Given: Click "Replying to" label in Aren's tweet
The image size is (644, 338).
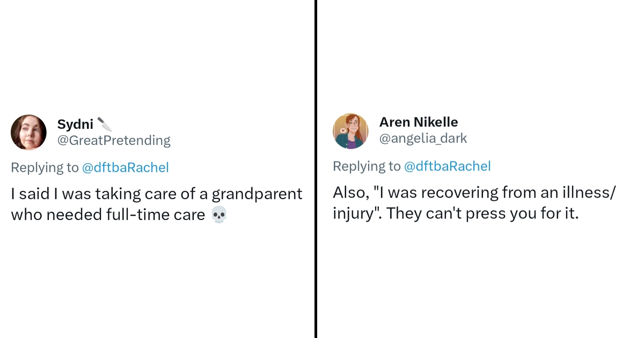Looking at the screenshot, I should (367, 166).
